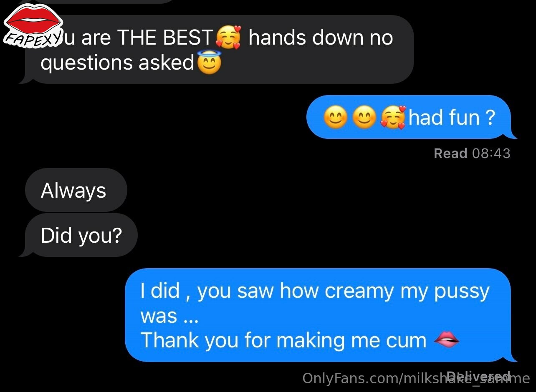Tap the hearts-face emoji after THE BEST
The height and width of the screenshot is (392, 536).
coord(228,38)
